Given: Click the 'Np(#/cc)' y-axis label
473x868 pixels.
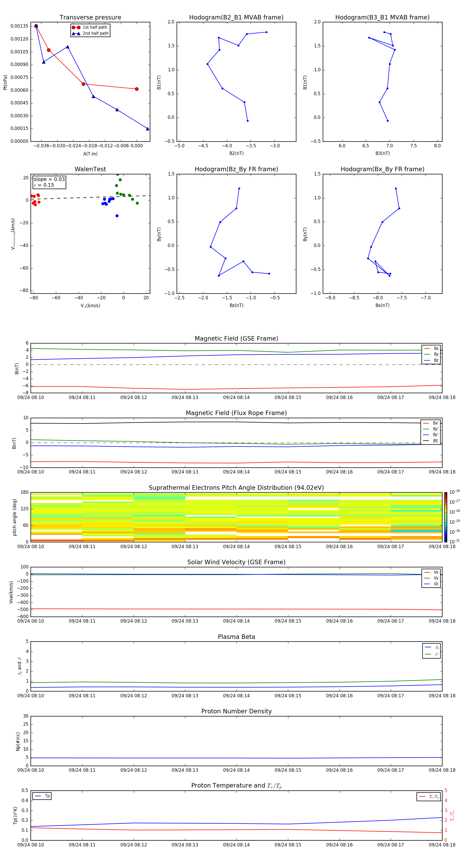Looking at the screenshot, I should [x=18, y=741].
